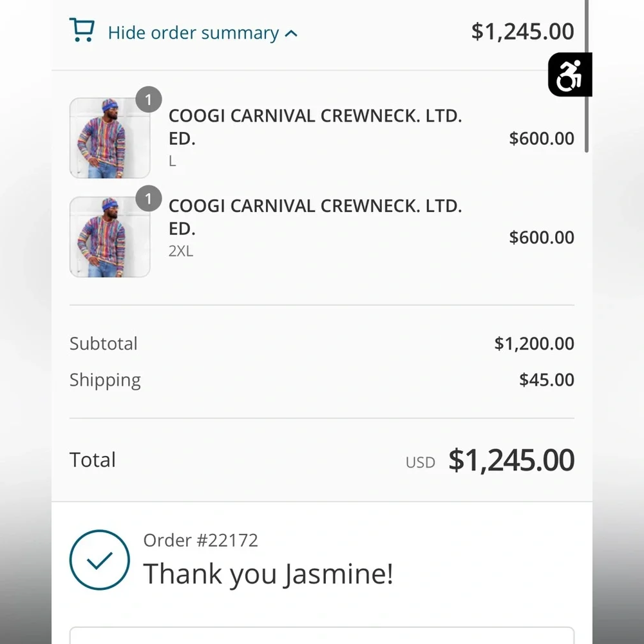
Task: Click the 2XL size label
Action: 180,251
